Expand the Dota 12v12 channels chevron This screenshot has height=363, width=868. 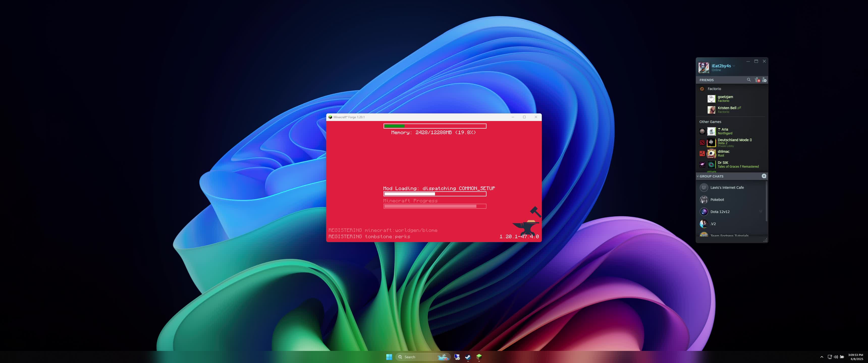coord(761,211)
